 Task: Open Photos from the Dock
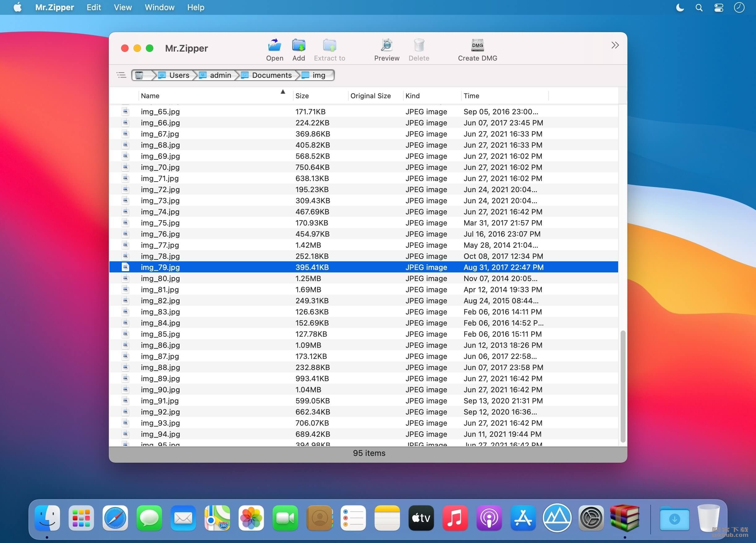251,518
